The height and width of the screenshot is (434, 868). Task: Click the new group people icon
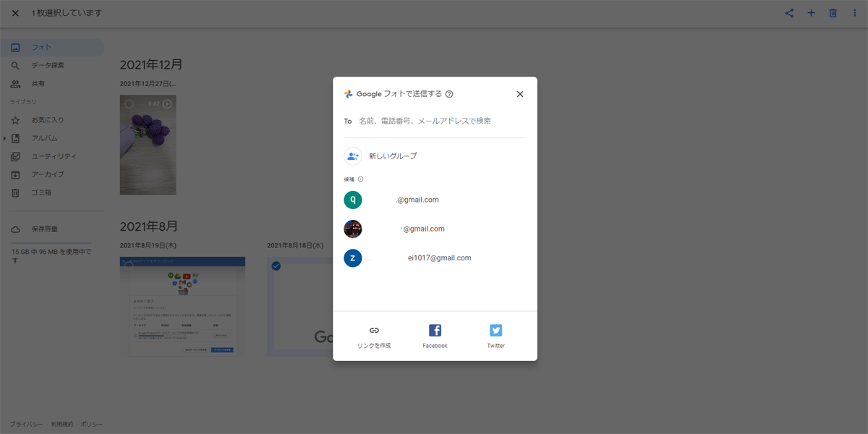pyautogui.click(x=352, y=156)
